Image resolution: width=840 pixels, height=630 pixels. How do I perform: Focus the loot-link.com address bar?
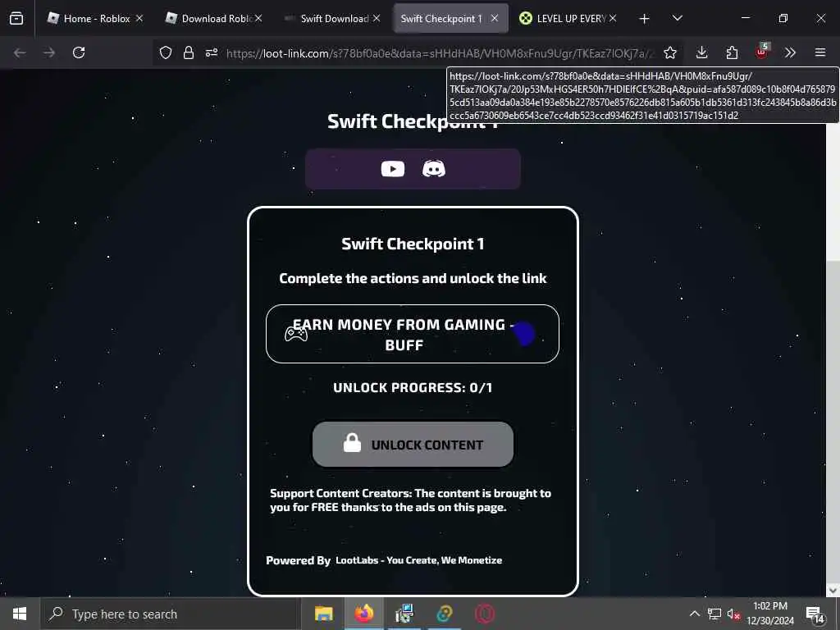[440, 53]
